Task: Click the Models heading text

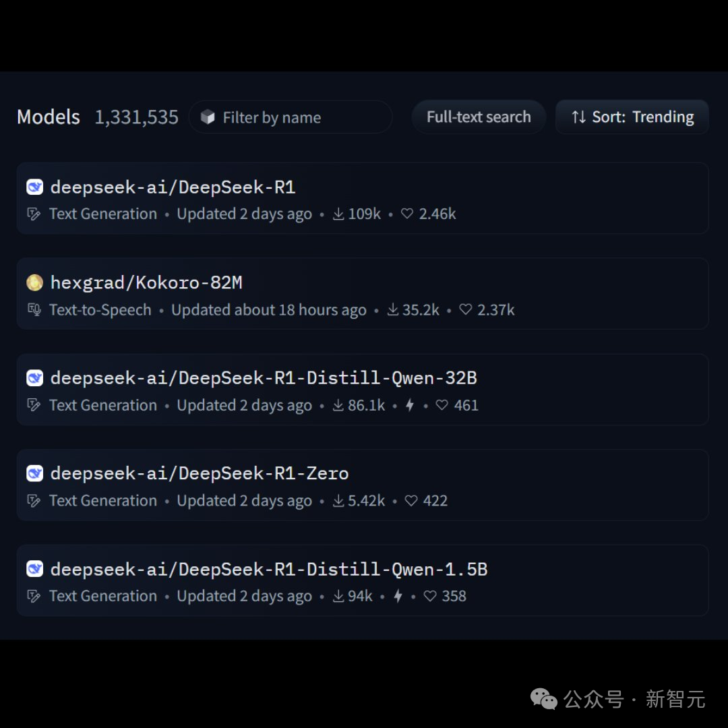Action: [x=49, y=117]
